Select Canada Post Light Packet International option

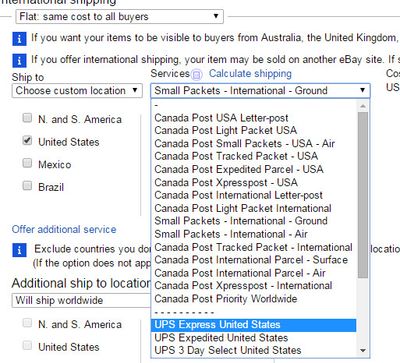click(x=254, y=208)
